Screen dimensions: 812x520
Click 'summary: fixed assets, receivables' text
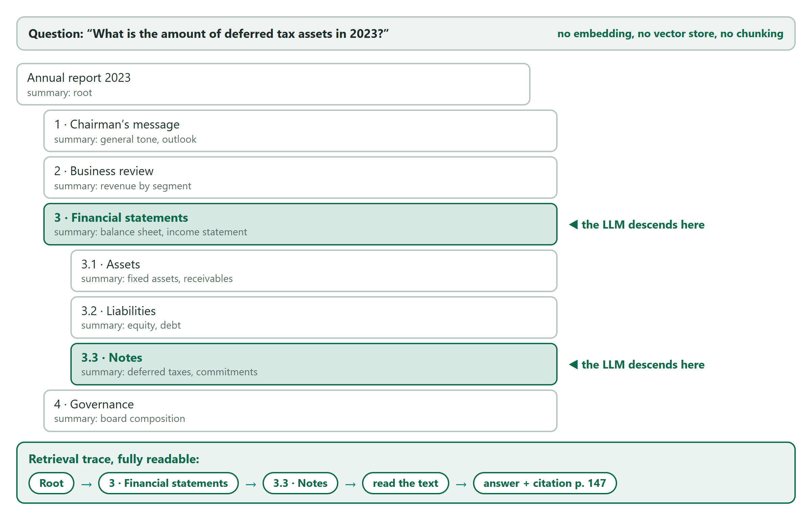[157, 279]
